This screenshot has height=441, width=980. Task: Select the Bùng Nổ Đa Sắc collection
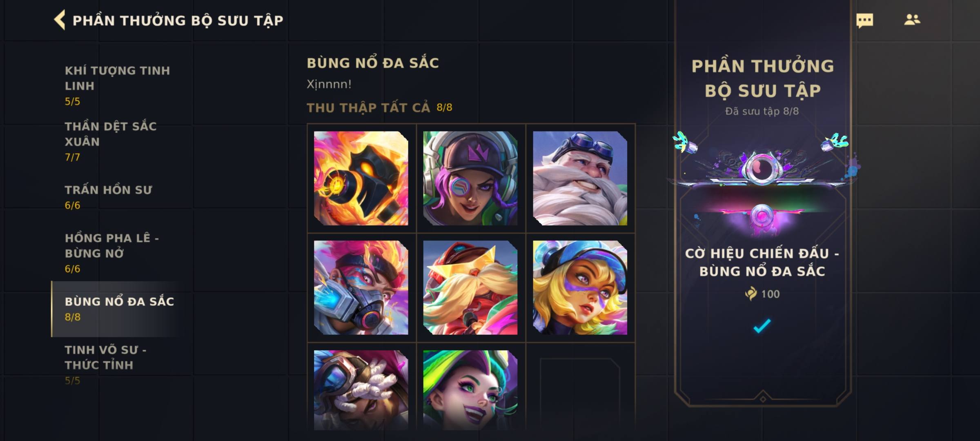pos(118,309)
